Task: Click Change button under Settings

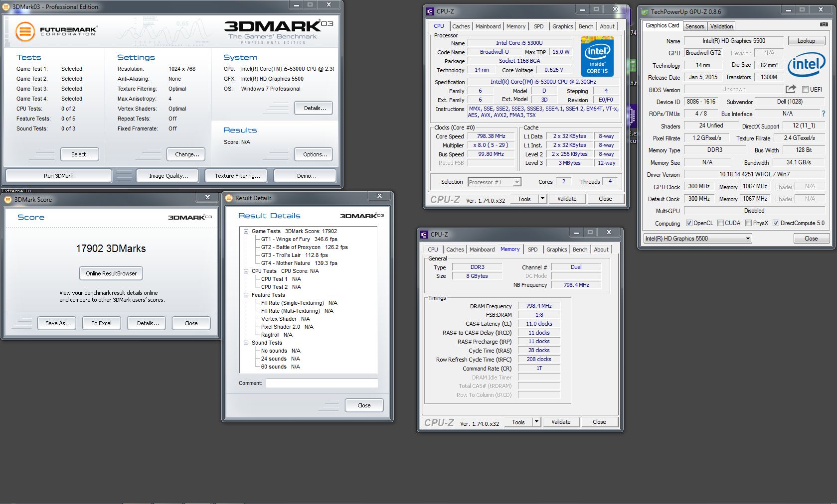Action: 187,154
